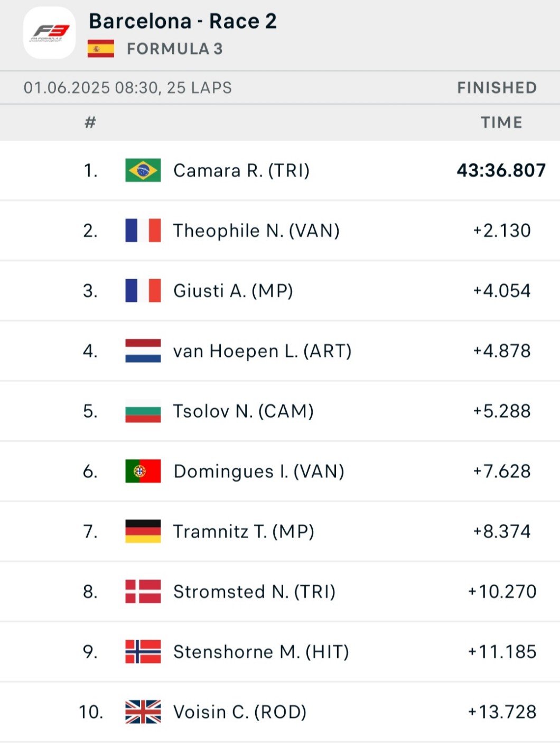Tap the Germany flag beside Tramnitz
This screenshot has height=747, width=560.
143,531
